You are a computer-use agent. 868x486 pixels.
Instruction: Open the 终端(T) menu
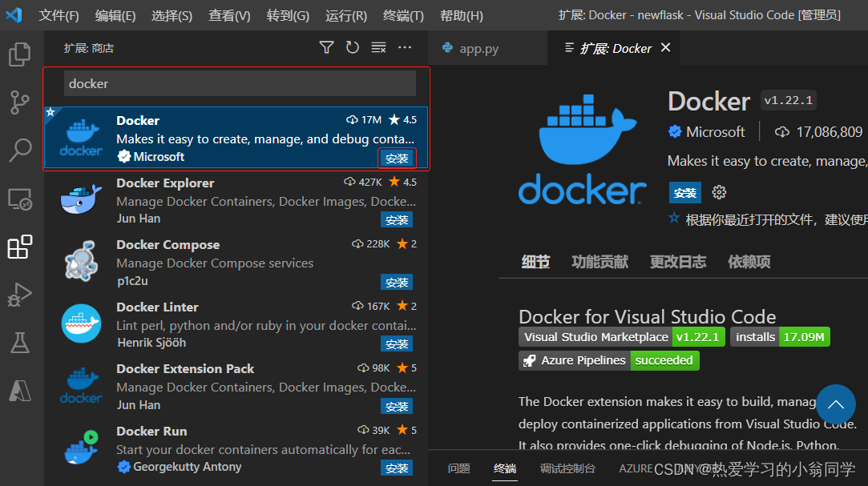tap(404, 15)
